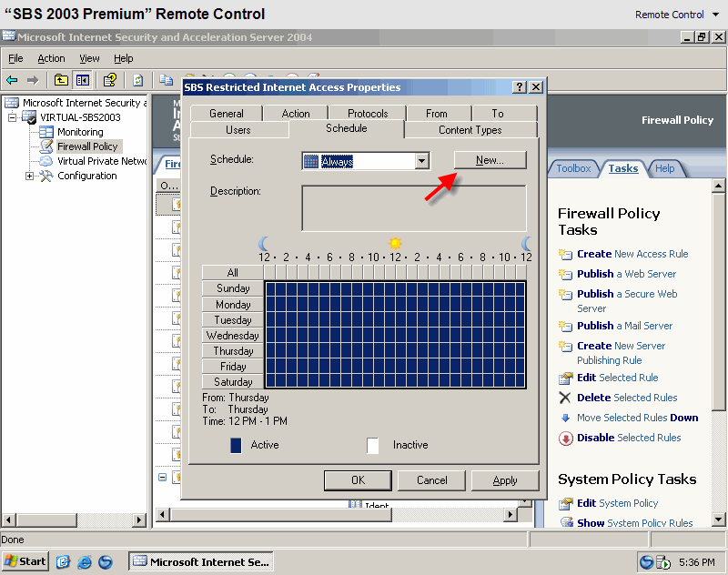Click the Monitoring node icon

pos(46,132)
